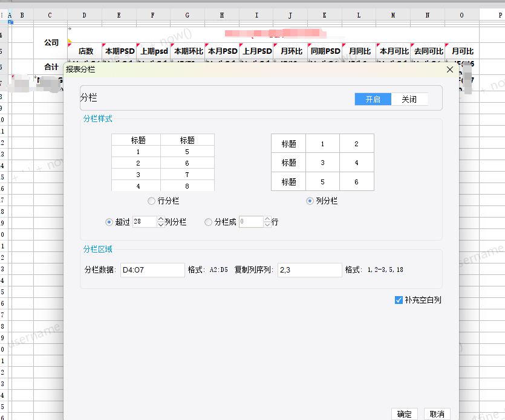505x420 pixels.
Task: Select column N header in the background spreadsheet
Action: pos(428,15)
